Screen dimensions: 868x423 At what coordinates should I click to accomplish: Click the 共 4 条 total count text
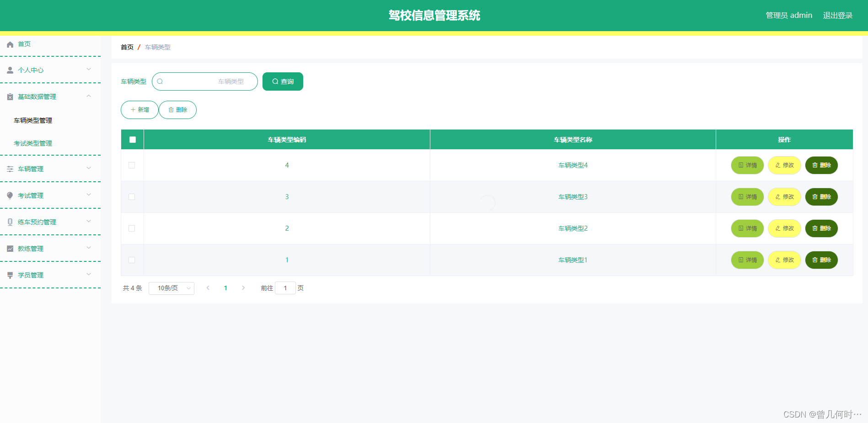[x=133, y=288]
